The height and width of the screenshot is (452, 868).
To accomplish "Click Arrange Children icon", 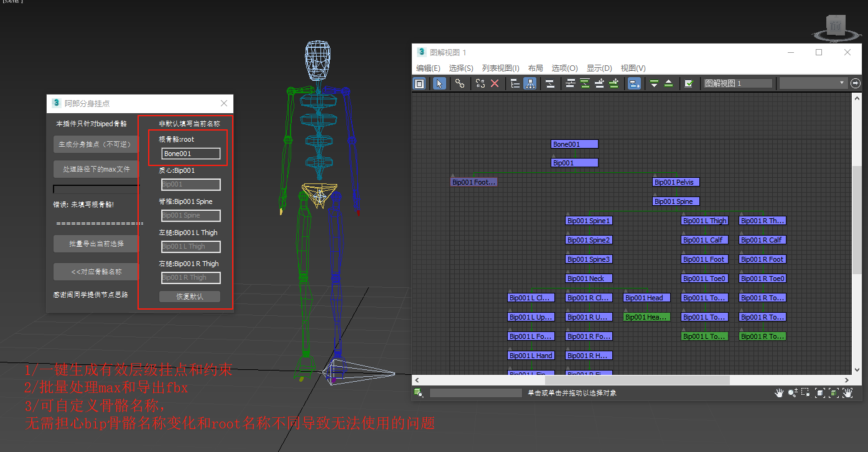I will [x=570, y=83].
